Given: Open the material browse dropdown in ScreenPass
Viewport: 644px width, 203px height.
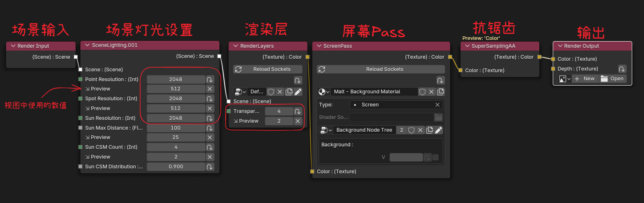Looking at the screenshot, I should [324, 92].
